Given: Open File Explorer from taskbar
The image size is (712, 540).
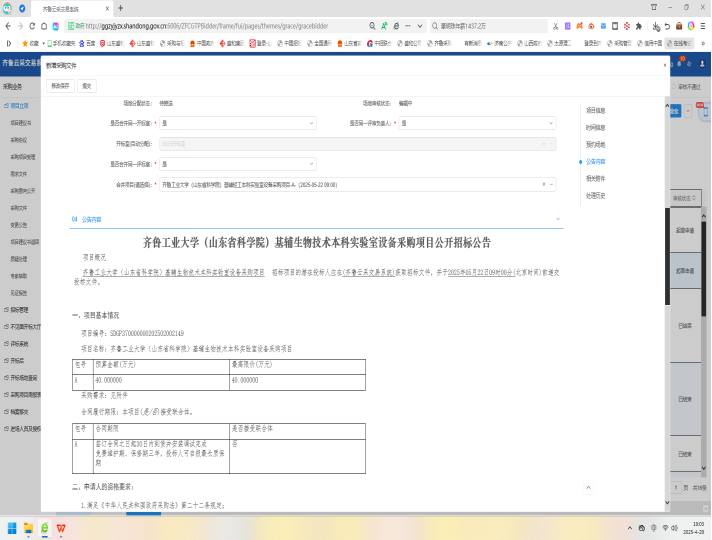Looking at the screenshot, I should click(x=28, y=528).
